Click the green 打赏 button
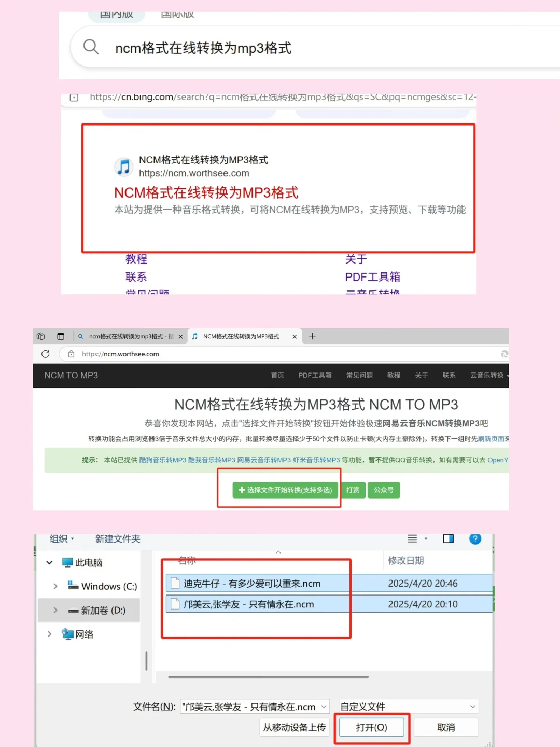This screenshot has width=560, height=747. click(353, 490)
